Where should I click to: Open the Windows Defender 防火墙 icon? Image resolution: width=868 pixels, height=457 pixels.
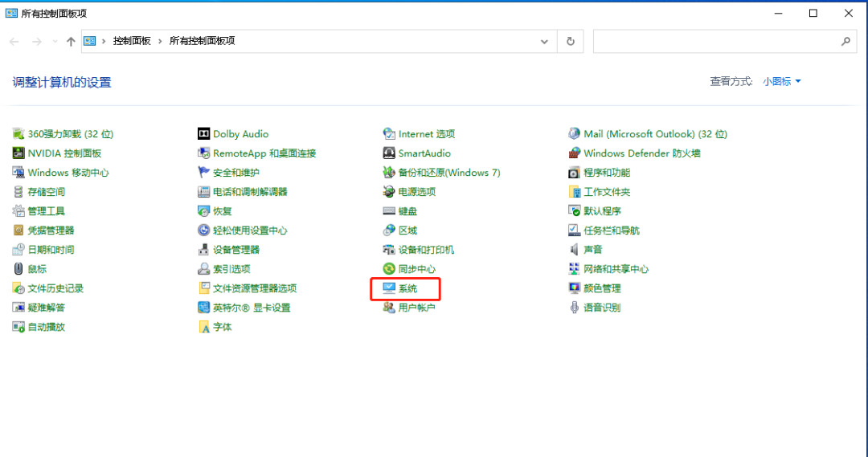[574, 153]
